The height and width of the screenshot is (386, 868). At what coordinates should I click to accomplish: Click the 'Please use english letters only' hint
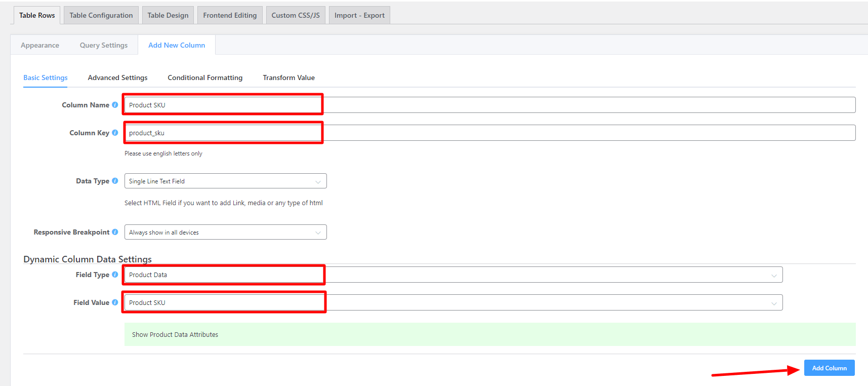click(x=163, y=153)
